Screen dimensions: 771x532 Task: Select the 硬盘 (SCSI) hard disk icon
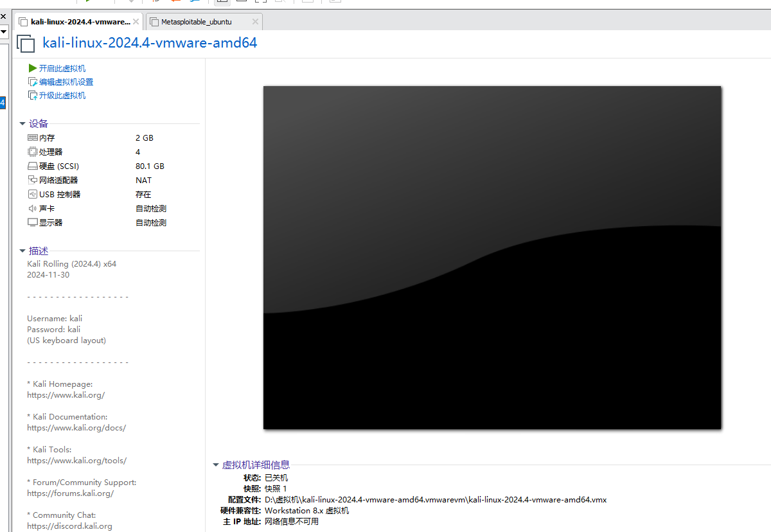33,166
